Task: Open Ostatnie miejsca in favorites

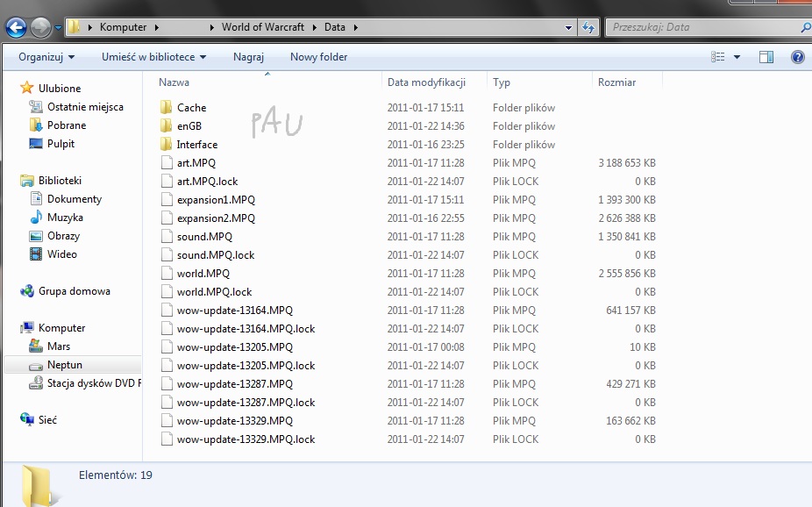Action: coord(85,107)
